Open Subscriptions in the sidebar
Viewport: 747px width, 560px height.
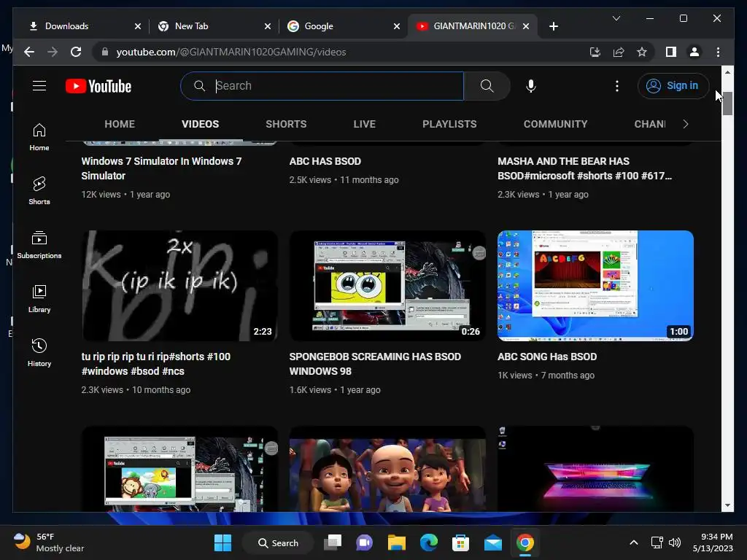[x=39, y=245]
